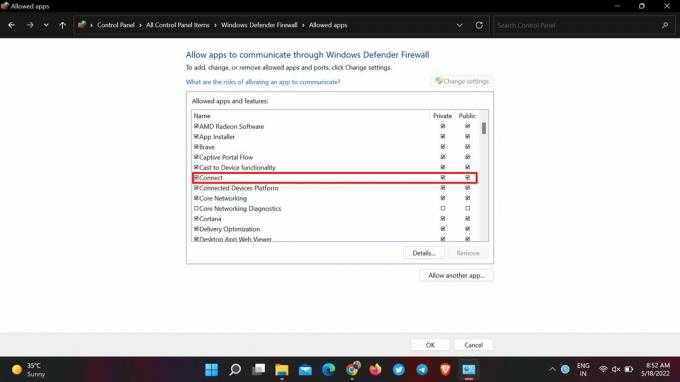Go up one folder level
Screen dimensions: 680x382
coord(62,25)
